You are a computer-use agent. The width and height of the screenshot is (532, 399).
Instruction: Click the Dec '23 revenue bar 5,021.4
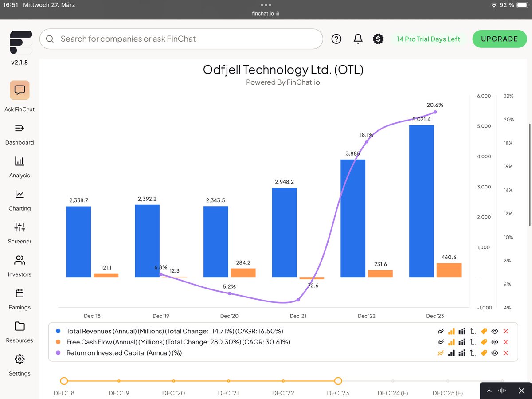422,201
